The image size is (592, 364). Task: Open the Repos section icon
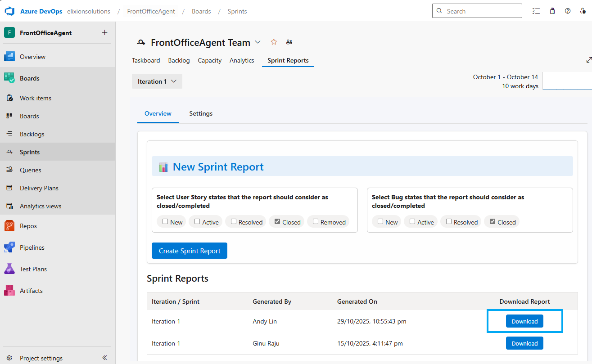click(9, 226)
